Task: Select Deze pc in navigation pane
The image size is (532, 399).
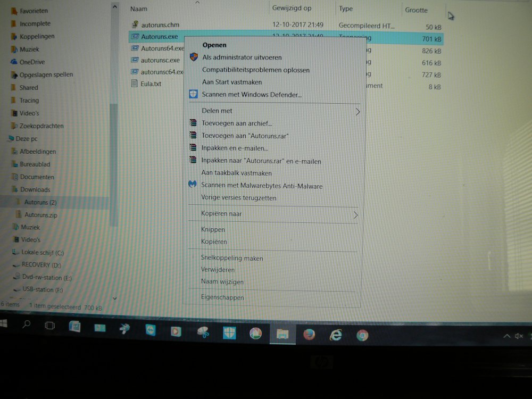Action: coord(27,139)
